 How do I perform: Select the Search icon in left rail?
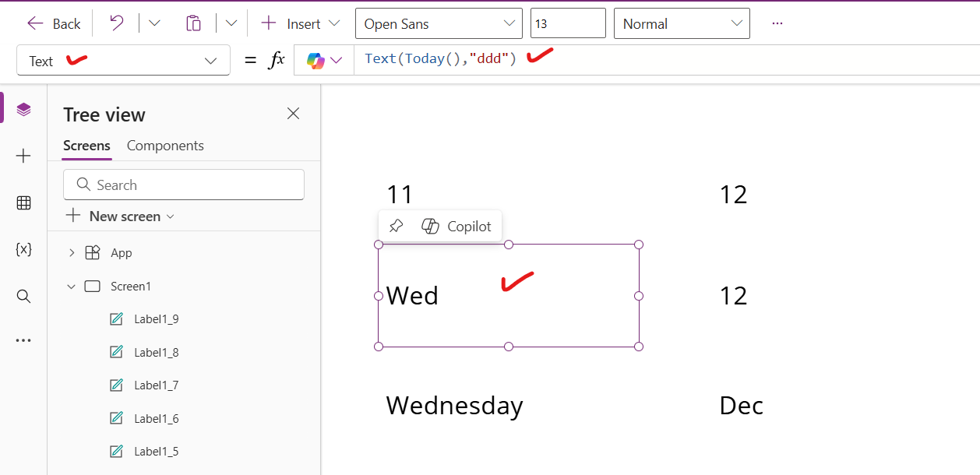point(23,295)
